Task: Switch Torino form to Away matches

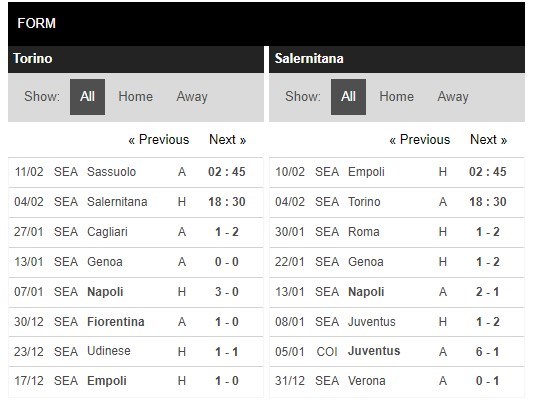Action: click(192, 97)
